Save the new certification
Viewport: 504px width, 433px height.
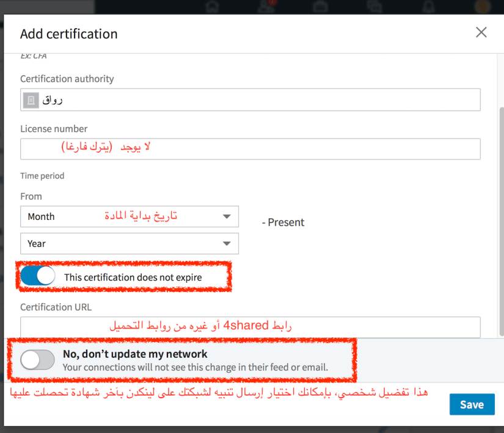[472, 404]
